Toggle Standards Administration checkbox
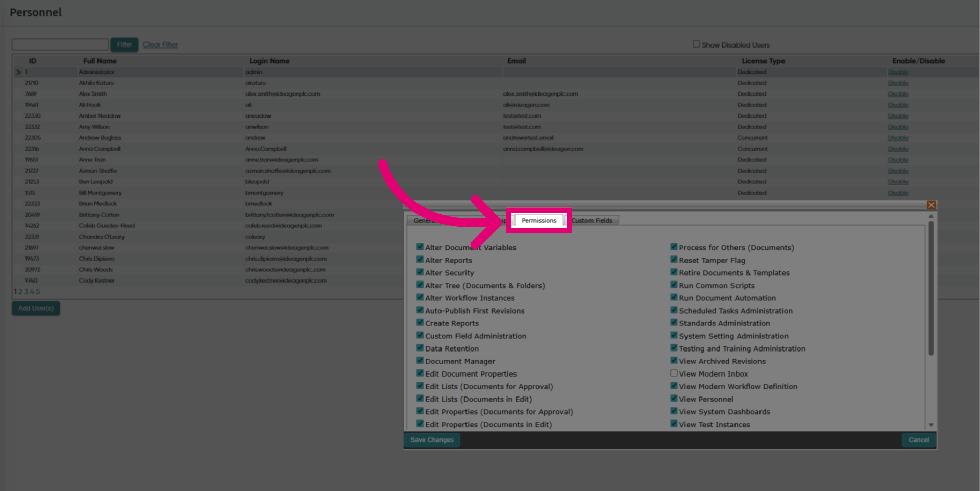 click(674, 322)
